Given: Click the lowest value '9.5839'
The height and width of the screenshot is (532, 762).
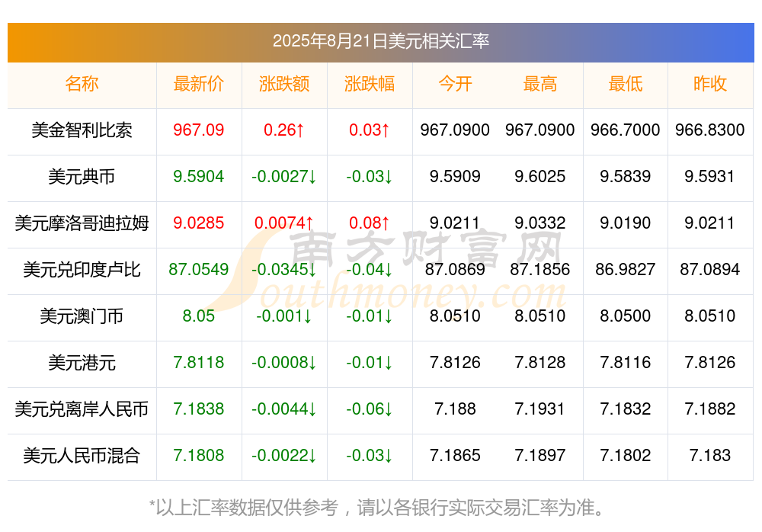Looking at the screenshot, I should click(x=626, y=177).
